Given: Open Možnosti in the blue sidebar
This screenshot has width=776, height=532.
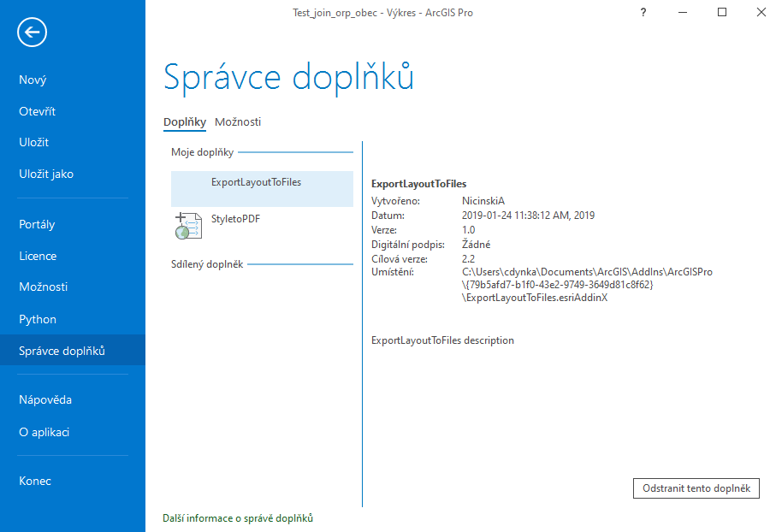Looking at the screenshot, I should pyautogui.click(x=43, y=287).
